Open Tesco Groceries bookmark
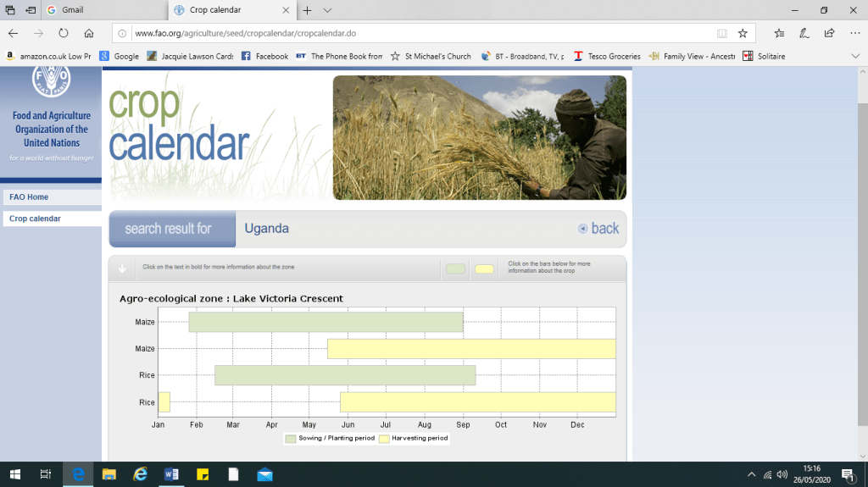 (607, 56)
